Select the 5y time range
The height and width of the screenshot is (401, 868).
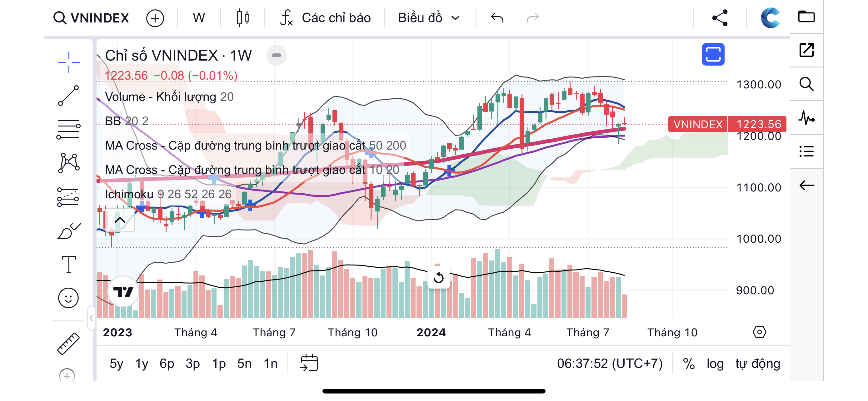(116, 364)
